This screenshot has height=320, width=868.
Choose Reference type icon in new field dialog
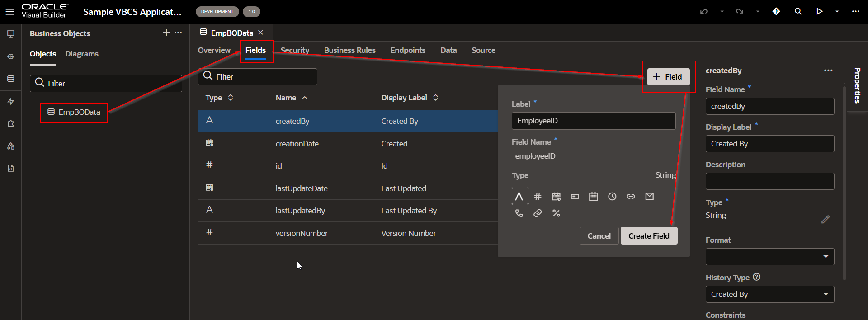(x=631, y=196)
